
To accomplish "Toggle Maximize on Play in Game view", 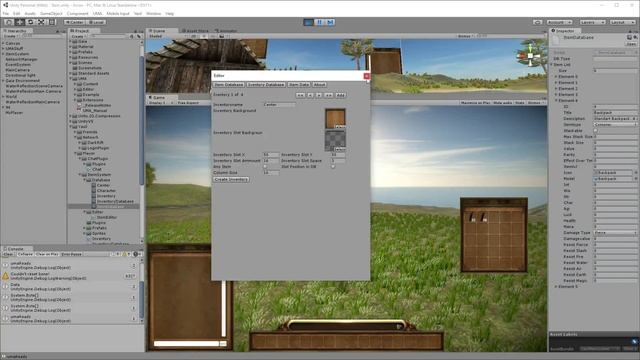I will tap(475, 103).
